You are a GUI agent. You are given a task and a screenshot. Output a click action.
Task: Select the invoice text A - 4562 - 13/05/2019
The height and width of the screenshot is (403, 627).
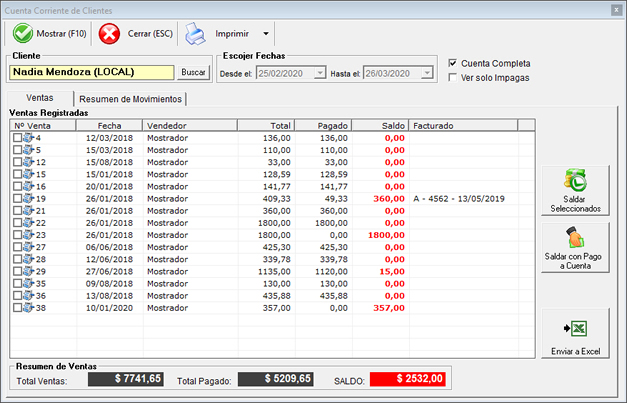[x=459, y=199]
